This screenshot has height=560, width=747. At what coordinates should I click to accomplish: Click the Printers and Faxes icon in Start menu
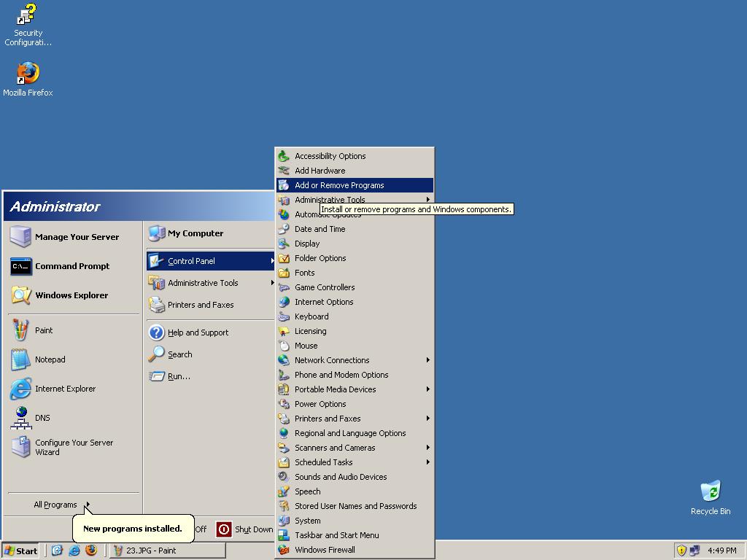[x=157, y=305]
